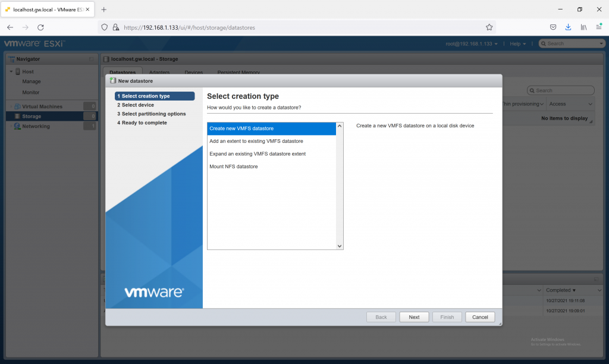Image resolution: width=609 pixels, height=364 pixels.
Task: Click the search magnifier in ESXi header
Action: point(544,43)
